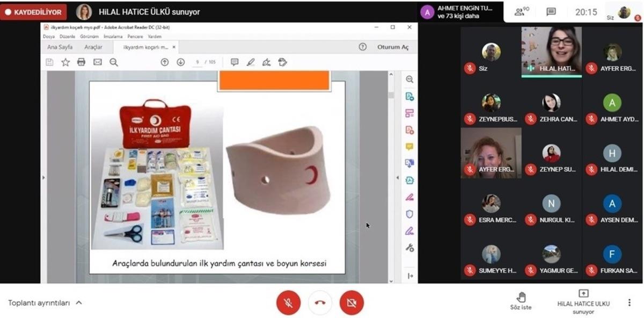The width and height of the screenshot is (644, 318).
Task: Mute your microphone in the call controls
Action: pyautogui.click(x=289, y=302)
